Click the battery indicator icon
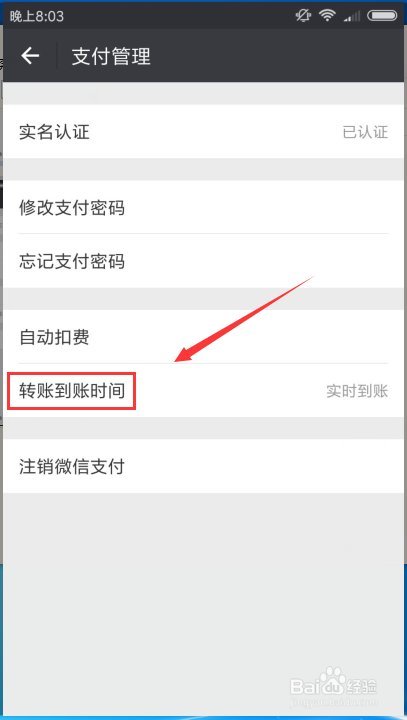The image size is (407, 720). click(x=382, y=16)
